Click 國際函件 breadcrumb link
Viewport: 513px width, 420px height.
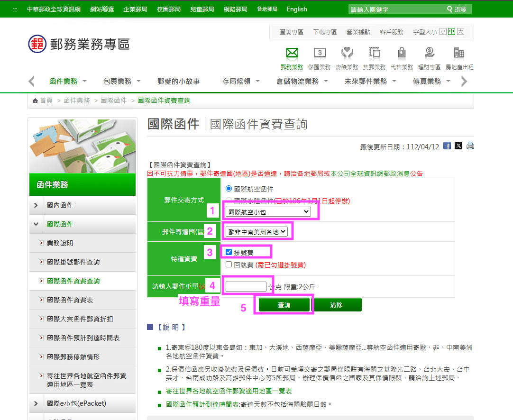[113, 100]
